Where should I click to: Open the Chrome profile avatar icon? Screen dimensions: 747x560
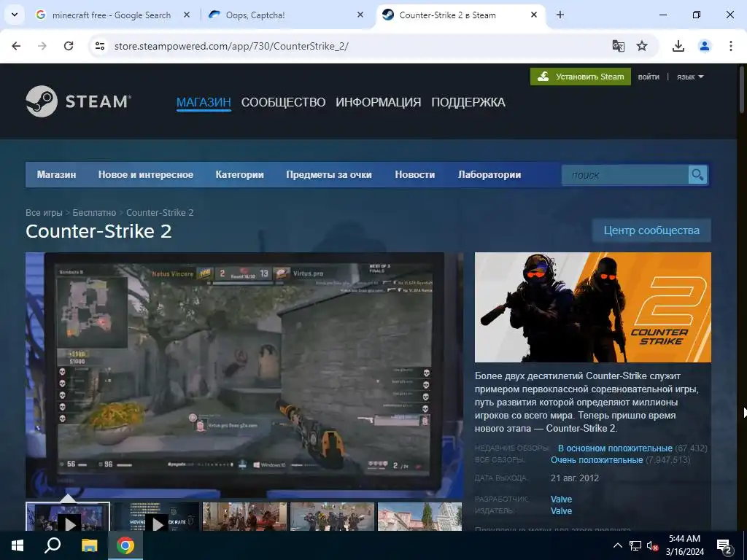tap(705, 46)
